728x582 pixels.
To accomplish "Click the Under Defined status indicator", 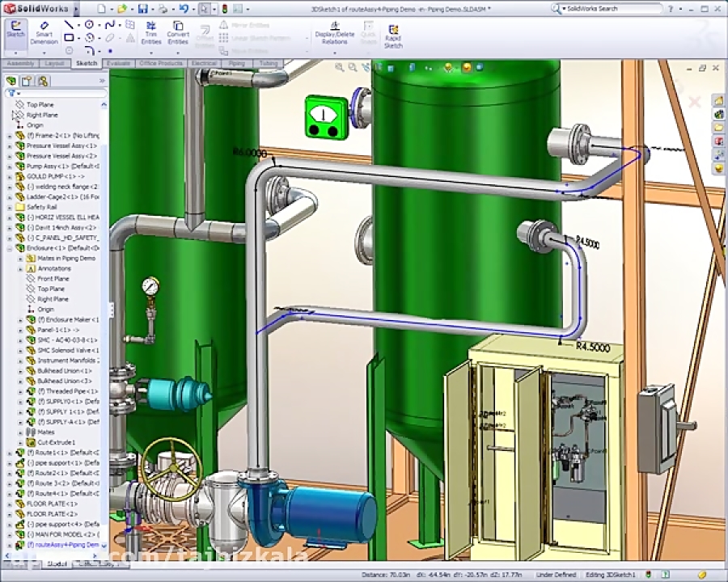I will [x=557, y=571].
